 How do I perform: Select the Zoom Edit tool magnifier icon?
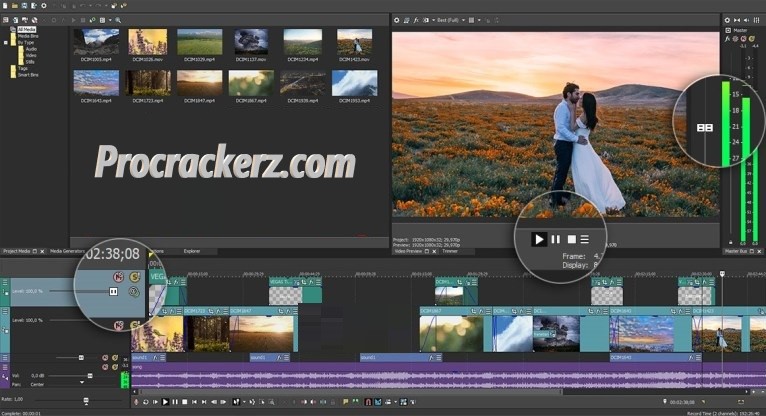[x=272, y=402]
